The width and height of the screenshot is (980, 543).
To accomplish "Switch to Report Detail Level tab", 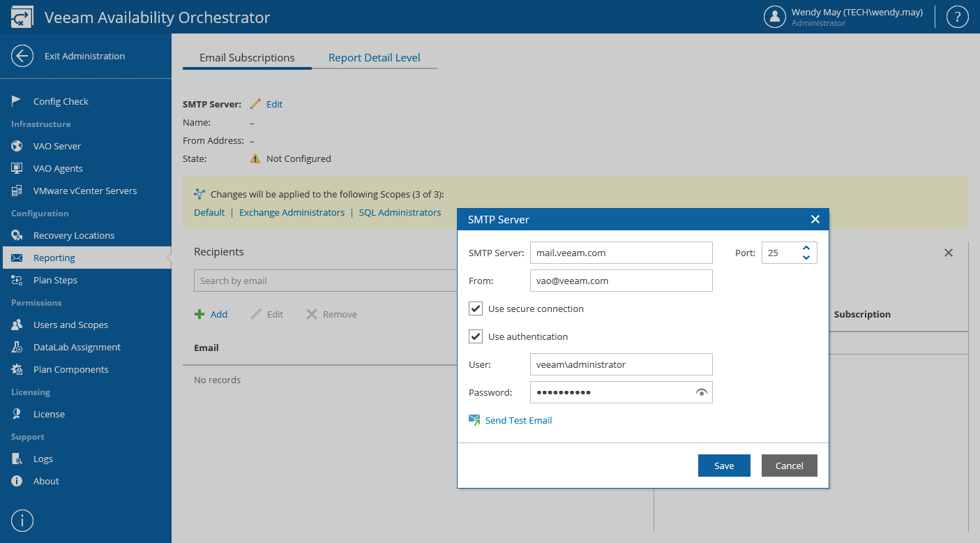I will tap(374, 58).
